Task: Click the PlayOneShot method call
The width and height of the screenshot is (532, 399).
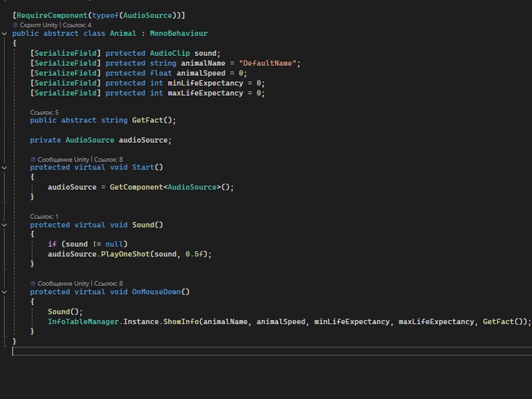Action: (x=128, y=254)
